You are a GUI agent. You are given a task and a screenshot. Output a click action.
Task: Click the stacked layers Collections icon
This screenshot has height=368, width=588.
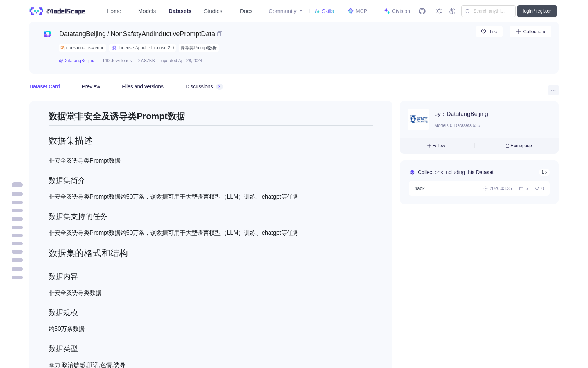412,172
